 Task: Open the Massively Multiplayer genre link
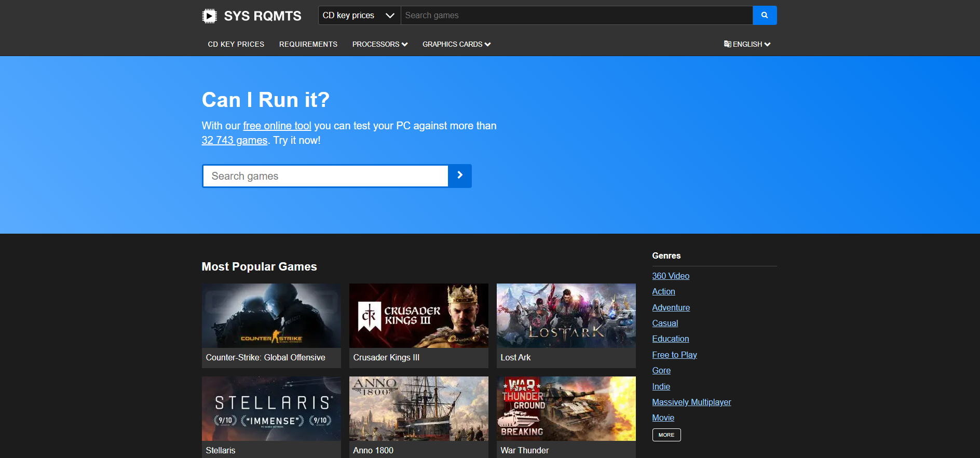pyautogui.click(x=691, y=402)
